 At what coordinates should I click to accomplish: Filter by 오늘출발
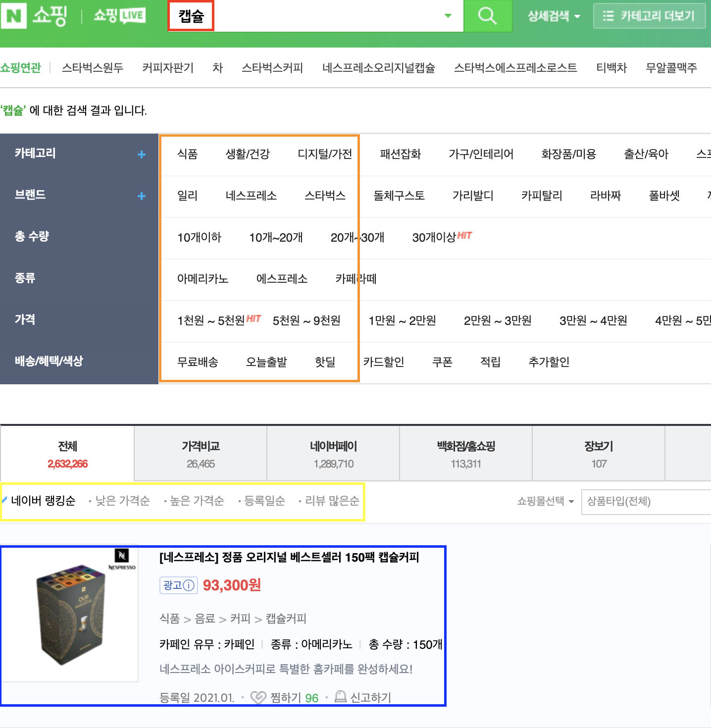coord(267,362)
